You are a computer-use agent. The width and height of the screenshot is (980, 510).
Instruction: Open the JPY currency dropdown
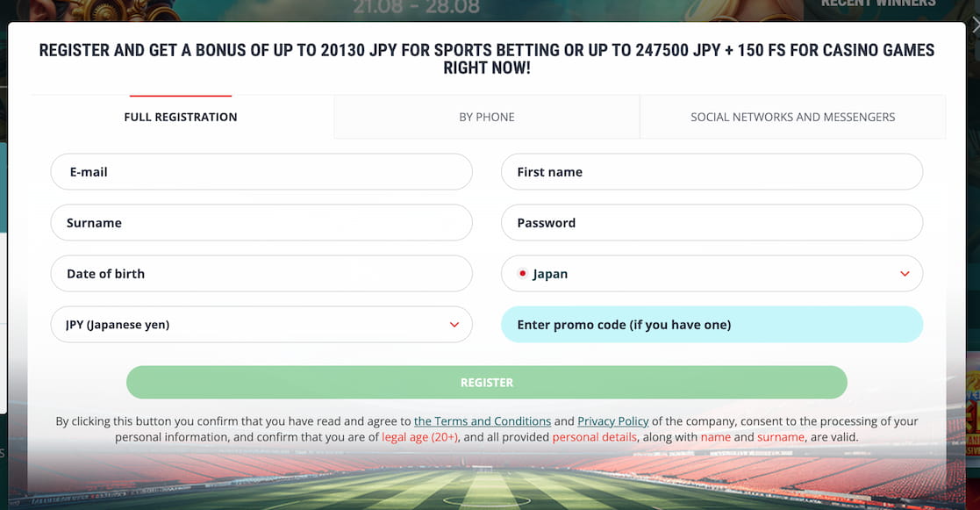455,324
